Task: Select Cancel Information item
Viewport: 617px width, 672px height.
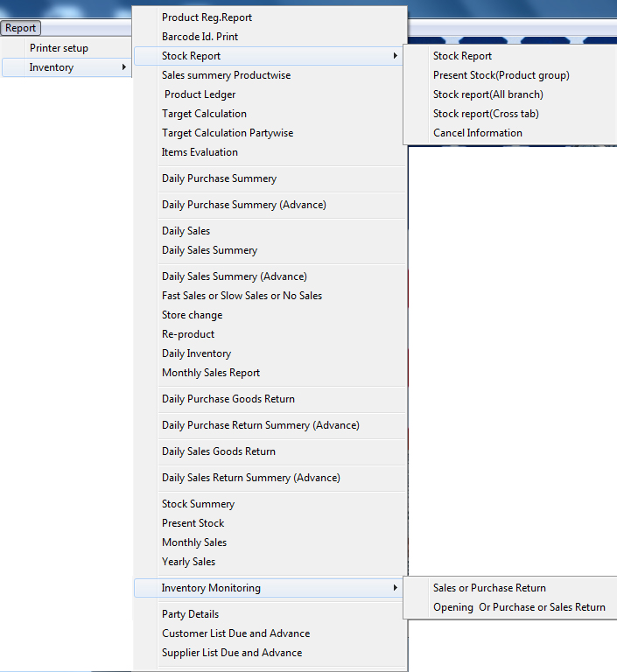Action: pyautogui.click(x=477, y=133)
